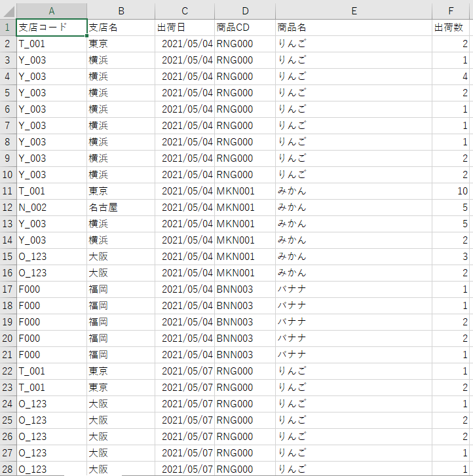Select cell F4 containing value 4
This screenshot has width=473, height=476.
(x=451, y=77)
